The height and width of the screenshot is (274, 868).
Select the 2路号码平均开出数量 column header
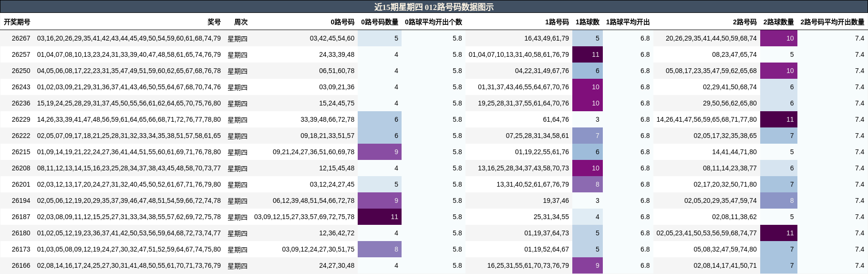[x=832, y=22]
